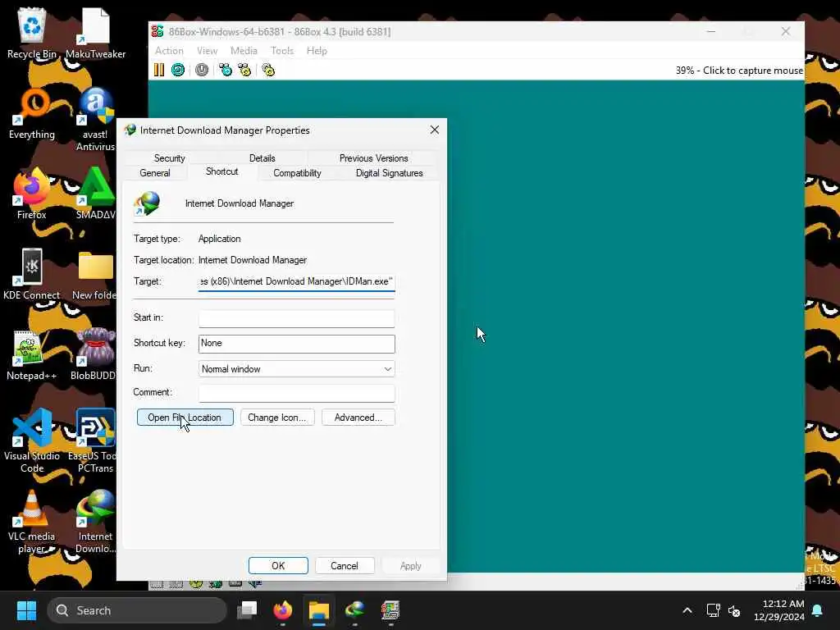Image resolution: width=840 pixels, height=630 pixels.
Task: Close the Internet Download Manager Properties dialog
Action: coord(435,130)
